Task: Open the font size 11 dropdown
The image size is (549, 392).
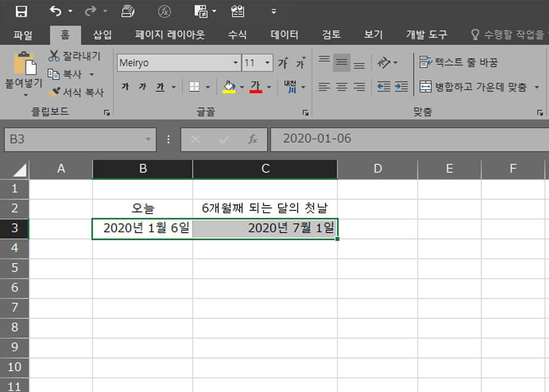Action: [267, 62]
